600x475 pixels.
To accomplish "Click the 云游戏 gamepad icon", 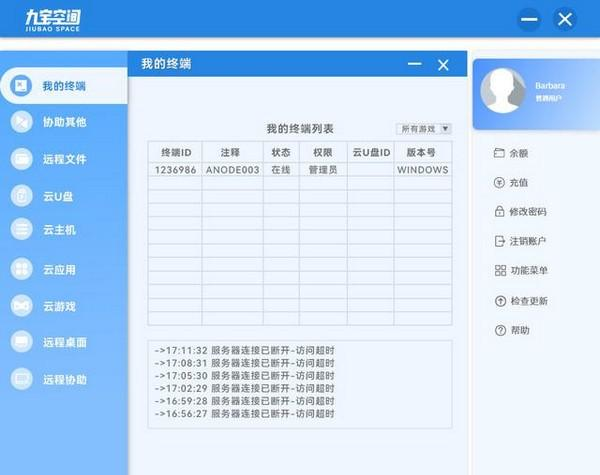I will pyautogui.click(x=21, y=306).
